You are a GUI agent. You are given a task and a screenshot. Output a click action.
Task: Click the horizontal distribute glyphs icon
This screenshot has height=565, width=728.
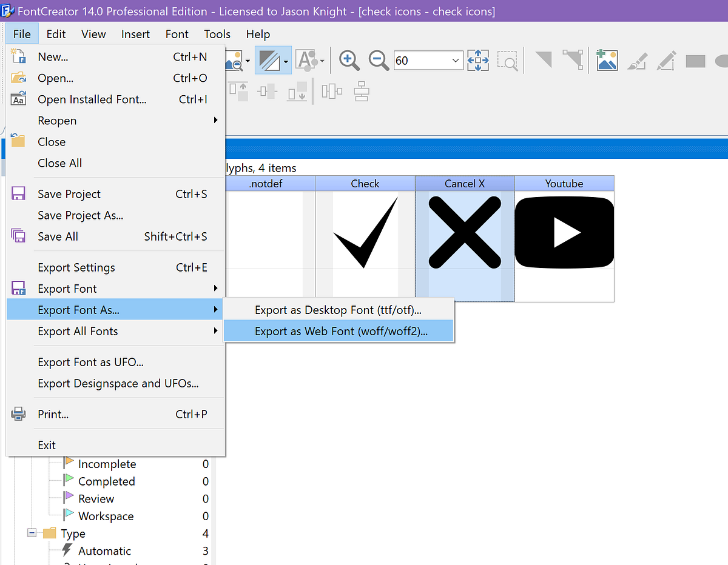click(x=331, y=90)
